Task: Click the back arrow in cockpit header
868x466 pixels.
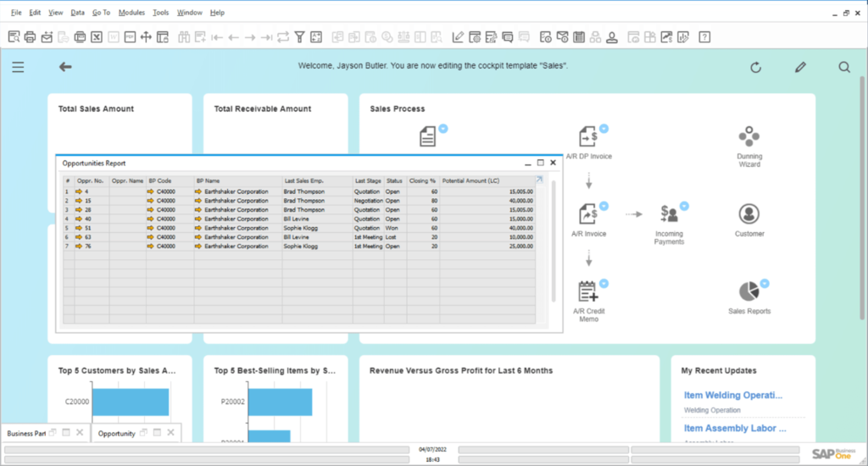Action: tap(65, 68)
